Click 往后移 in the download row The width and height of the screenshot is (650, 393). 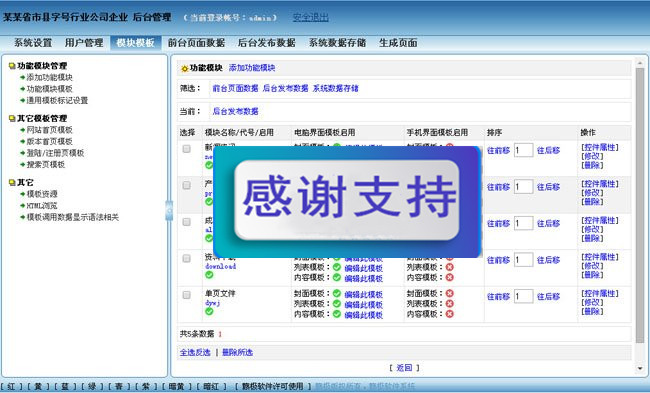pos(548,260)
